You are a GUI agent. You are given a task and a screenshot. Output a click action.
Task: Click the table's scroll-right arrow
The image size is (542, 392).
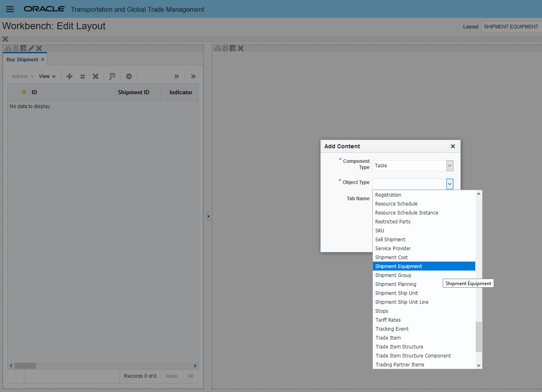(195, 366)
